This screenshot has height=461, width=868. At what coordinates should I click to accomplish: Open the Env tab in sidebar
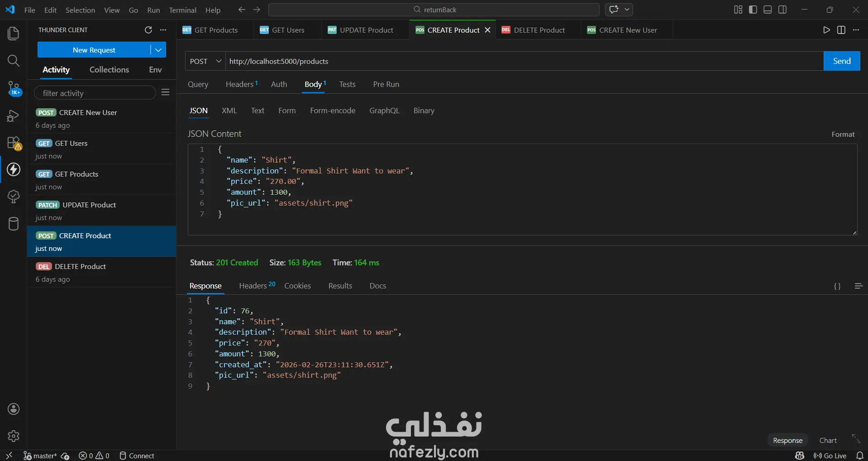[155, 69]
